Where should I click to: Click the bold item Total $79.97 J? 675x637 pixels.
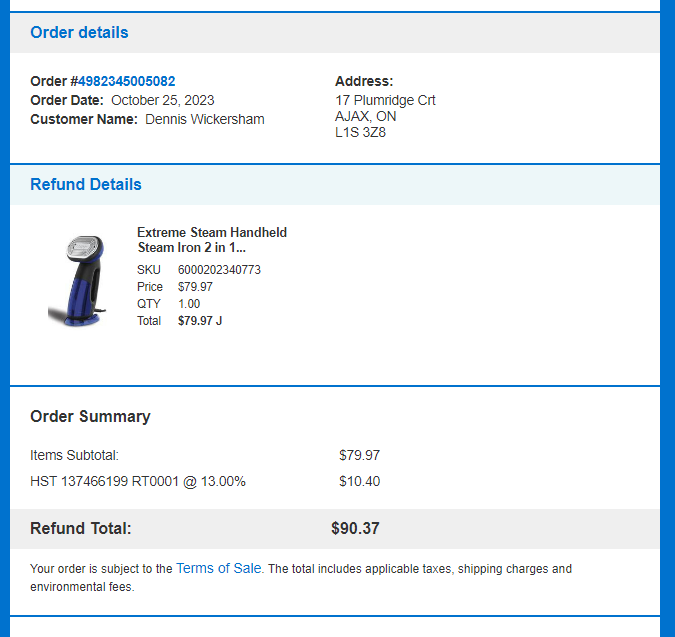200,321
